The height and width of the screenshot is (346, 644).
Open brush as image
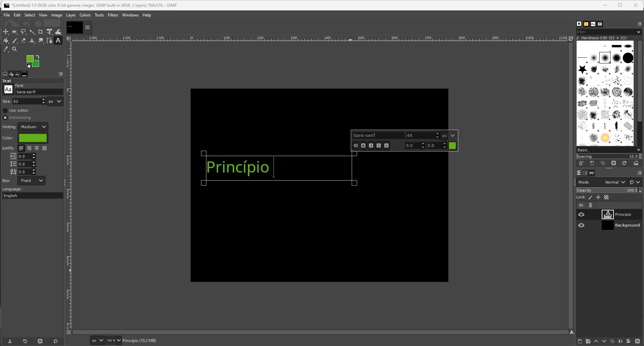[636, 163]
